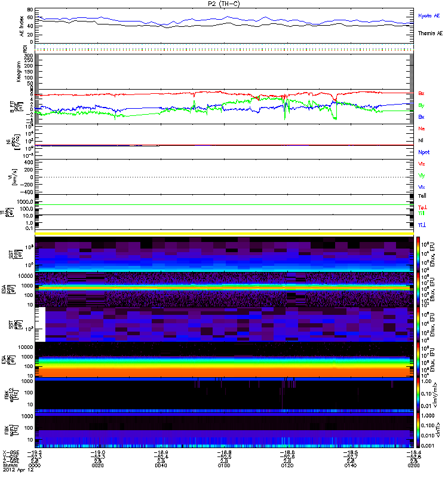Screen dimensions: 448x478
Task: Click the red 'Bz' legend label
Action: click(421, 93)
